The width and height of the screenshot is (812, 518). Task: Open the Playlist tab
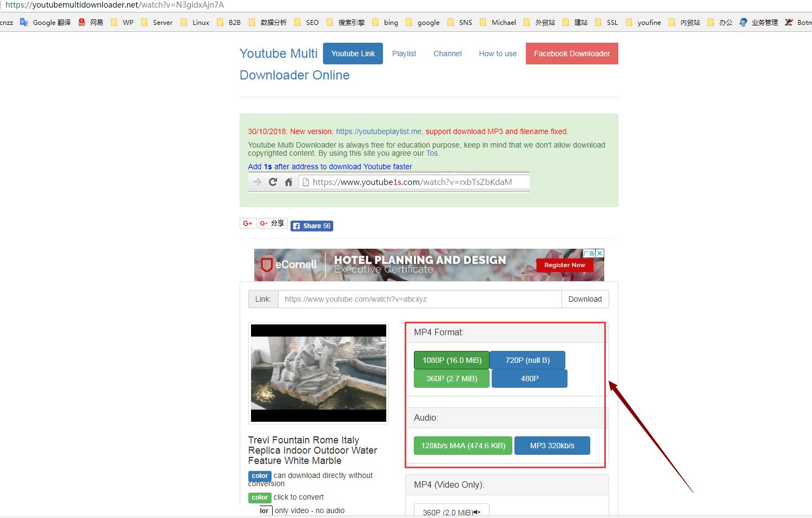(x=404, y=54)
